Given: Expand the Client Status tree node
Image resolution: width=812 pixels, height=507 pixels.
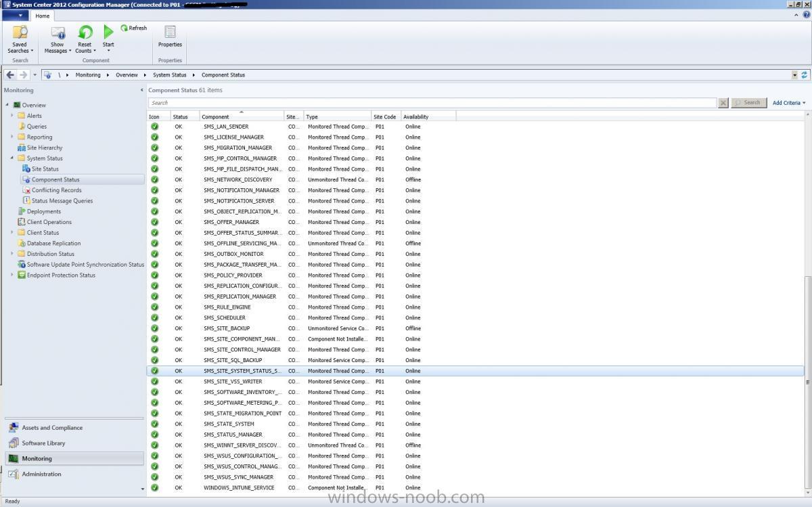Looking at the screenshot, I should click(12, 232).
